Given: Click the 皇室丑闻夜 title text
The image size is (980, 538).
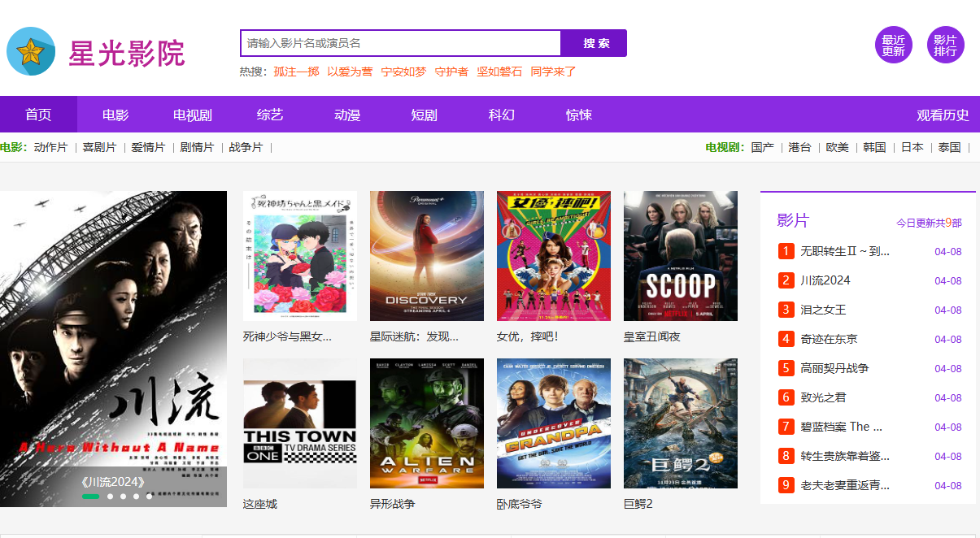Looking at the screenshot, I should click(x=652, y=336).
